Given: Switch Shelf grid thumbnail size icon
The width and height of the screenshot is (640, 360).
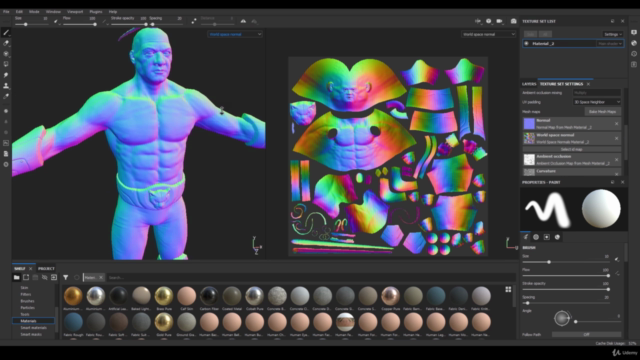Looking at the screenshot, I should pyautogui.click(x=508, y=289).
